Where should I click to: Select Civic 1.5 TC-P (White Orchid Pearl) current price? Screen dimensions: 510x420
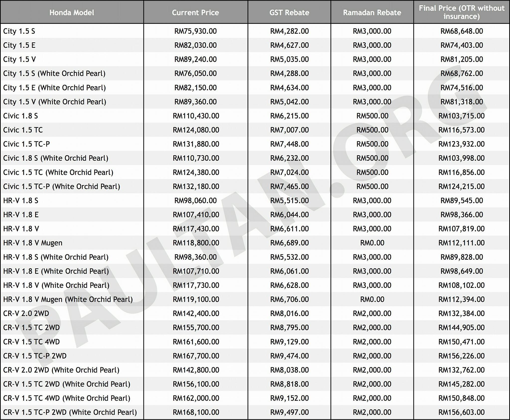click(x=196, y=186)
